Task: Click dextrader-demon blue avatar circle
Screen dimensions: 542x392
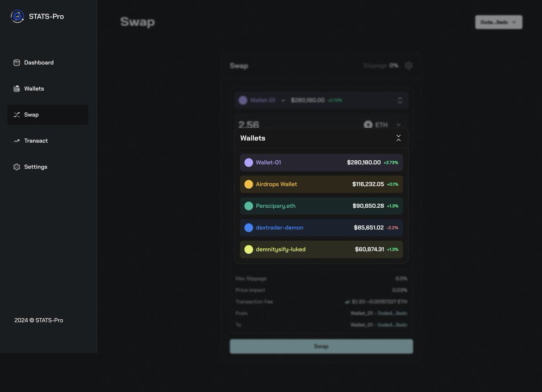Action: (x=249, y=228)
